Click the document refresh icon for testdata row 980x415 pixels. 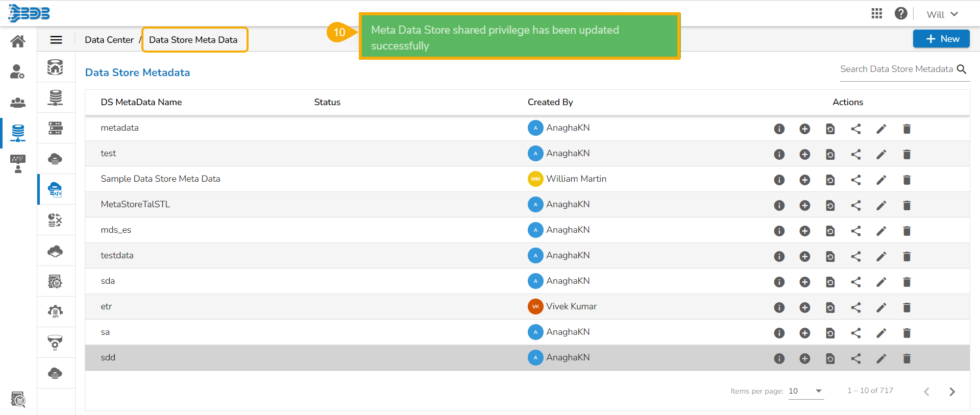click(830, 256)
